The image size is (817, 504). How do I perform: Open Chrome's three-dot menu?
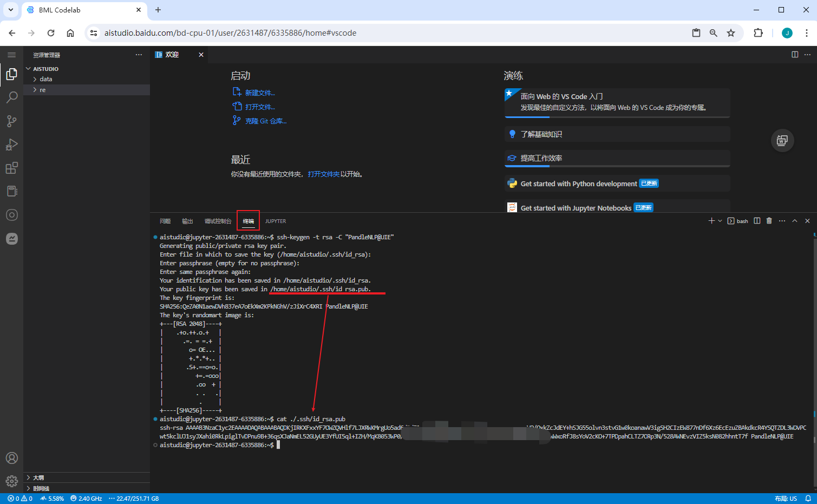point(807,33)
